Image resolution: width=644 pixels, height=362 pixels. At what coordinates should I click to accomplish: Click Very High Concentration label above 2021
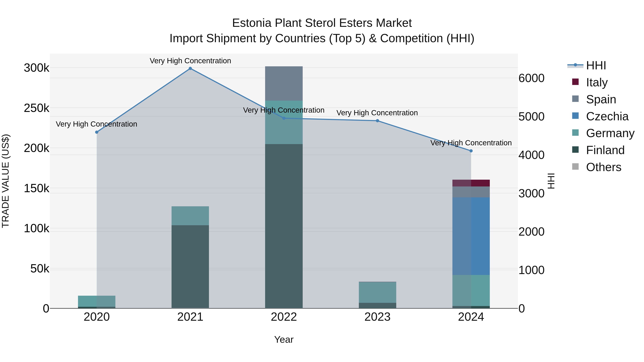[190, 61]
